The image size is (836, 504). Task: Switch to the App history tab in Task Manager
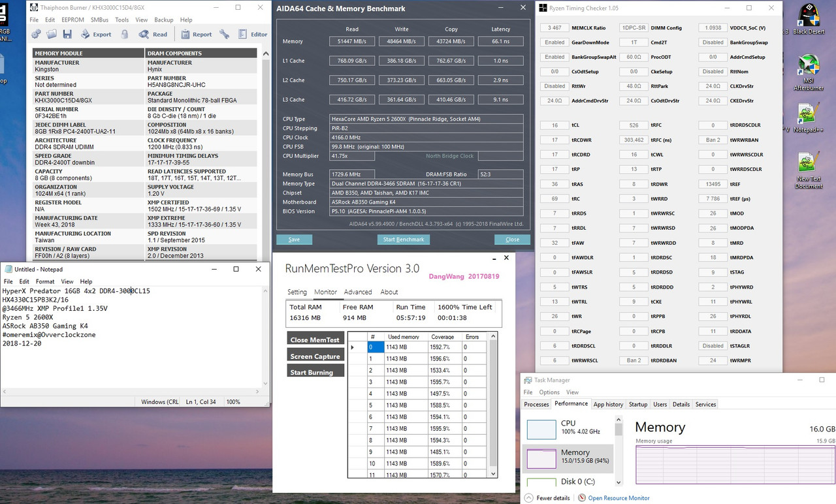pyautogui.click(x=608, y=404)
